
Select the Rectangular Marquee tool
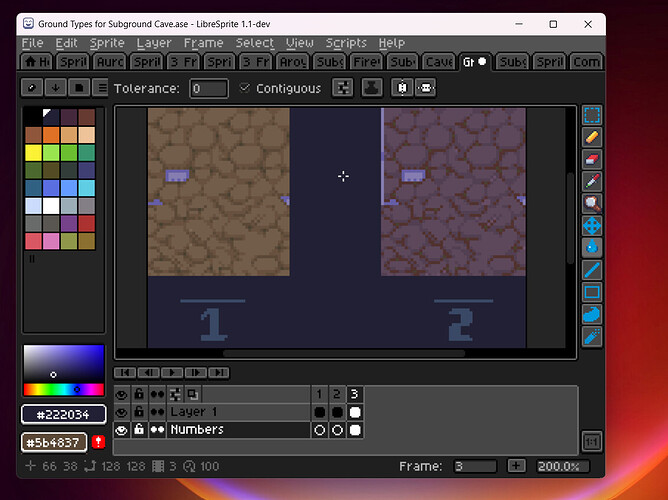(592, 115)
